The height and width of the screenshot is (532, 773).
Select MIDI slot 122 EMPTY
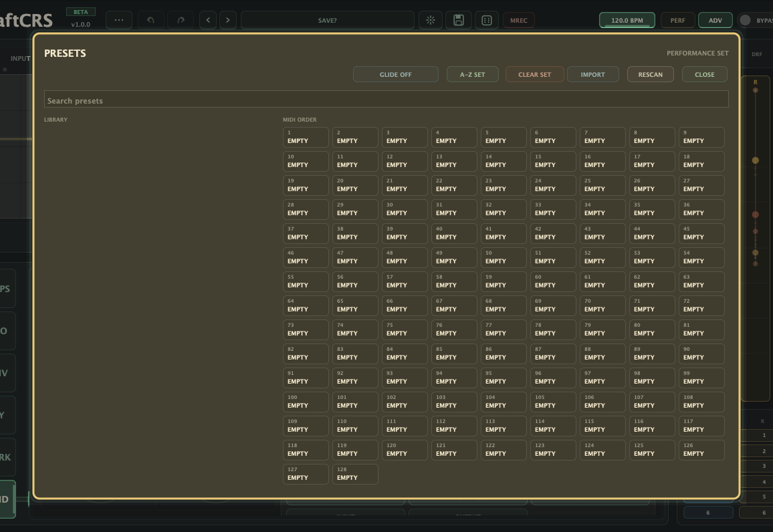click(x=504, y=450)
